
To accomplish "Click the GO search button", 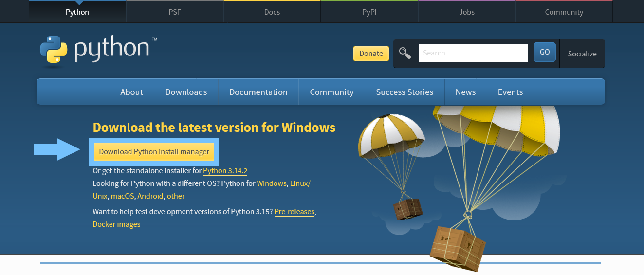I will point(545,52).
